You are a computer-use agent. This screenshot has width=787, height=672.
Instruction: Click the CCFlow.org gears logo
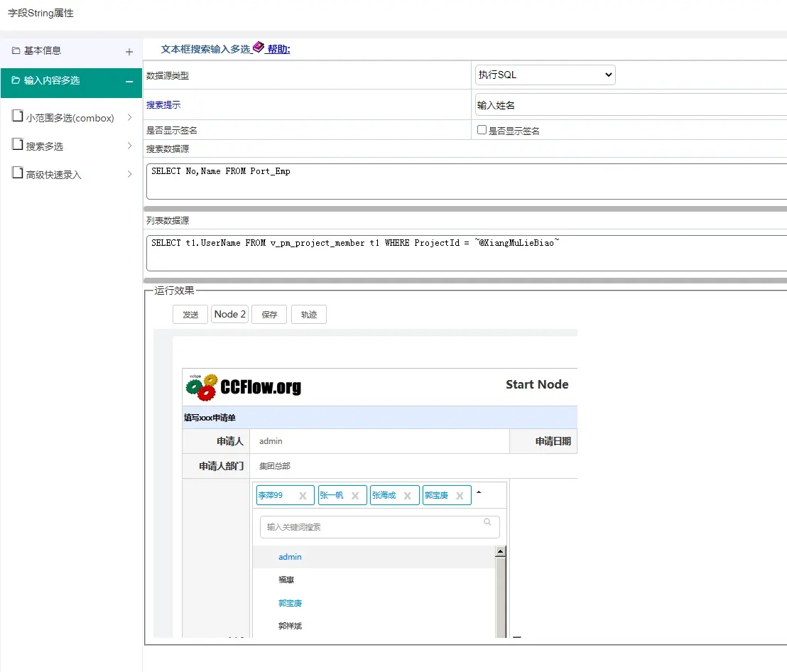201,387
